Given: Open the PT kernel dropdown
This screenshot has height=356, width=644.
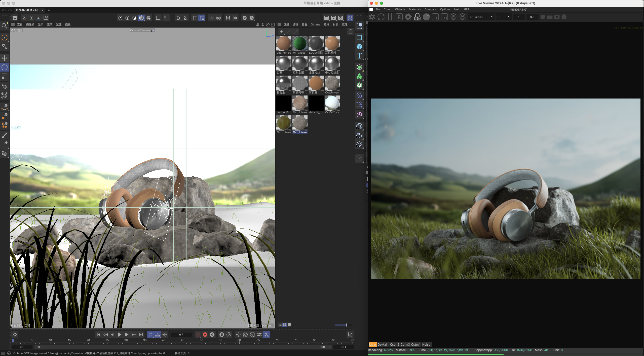Looking at the screenshot, I should tap(503, 17).
